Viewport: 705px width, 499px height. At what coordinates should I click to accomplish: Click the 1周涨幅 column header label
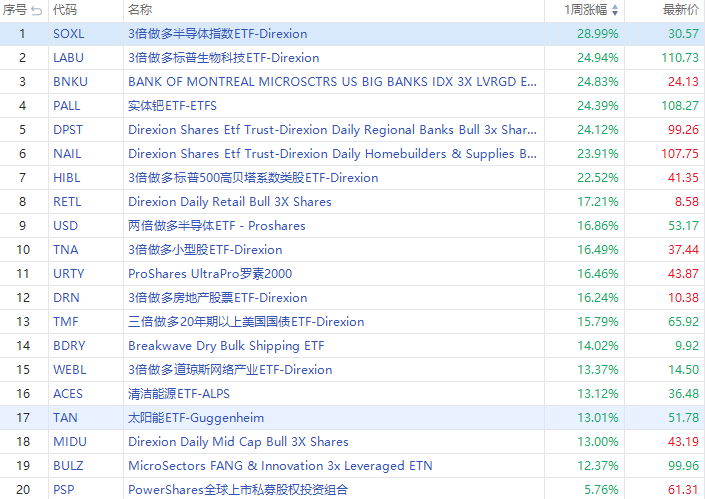click(x=586, y=9)
